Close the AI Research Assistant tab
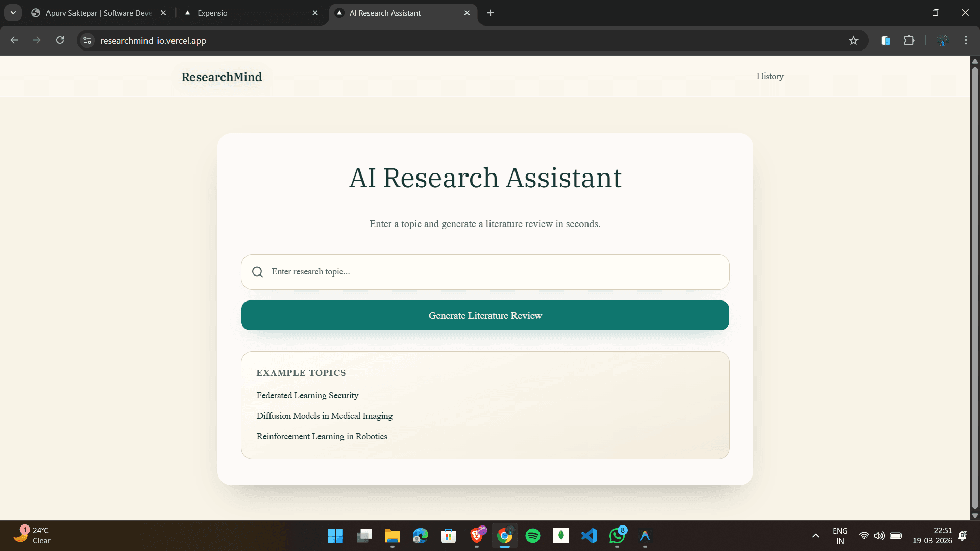This screenshot has width=980, height=551. pyautogui.click(x=467, y=13)
